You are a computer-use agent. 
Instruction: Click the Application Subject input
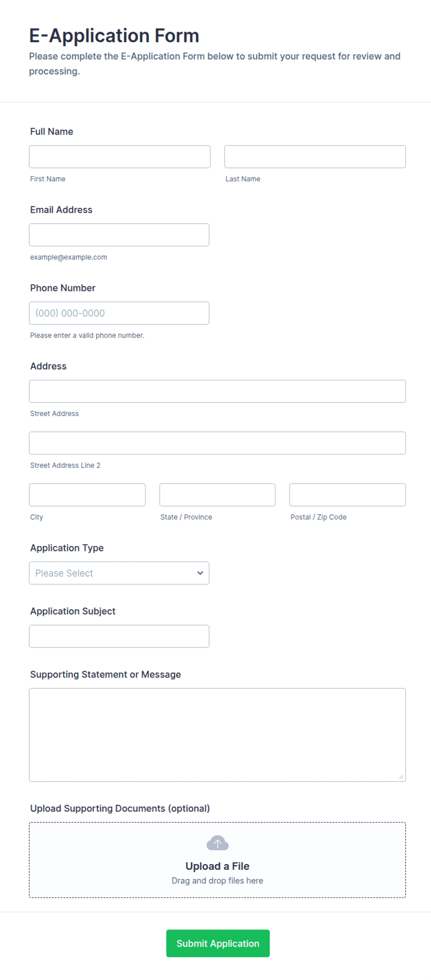119,636
